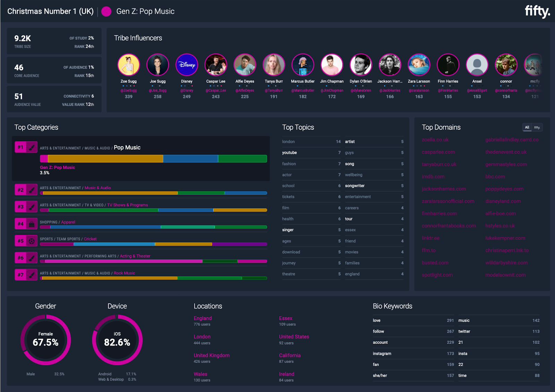555x392 pixels.
Task: Open Joe Sugg influencer avatar
Action: 158,64
